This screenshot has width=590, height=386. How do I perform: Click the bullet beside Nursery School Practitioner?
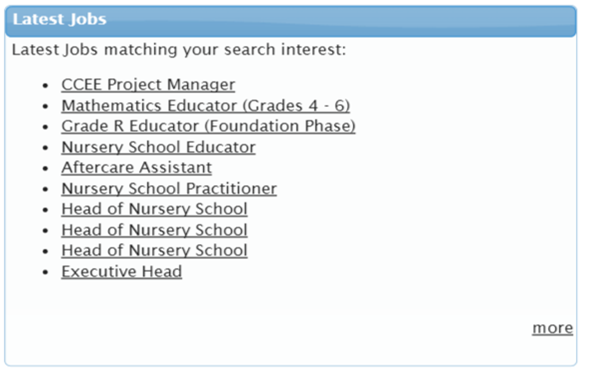46,189
